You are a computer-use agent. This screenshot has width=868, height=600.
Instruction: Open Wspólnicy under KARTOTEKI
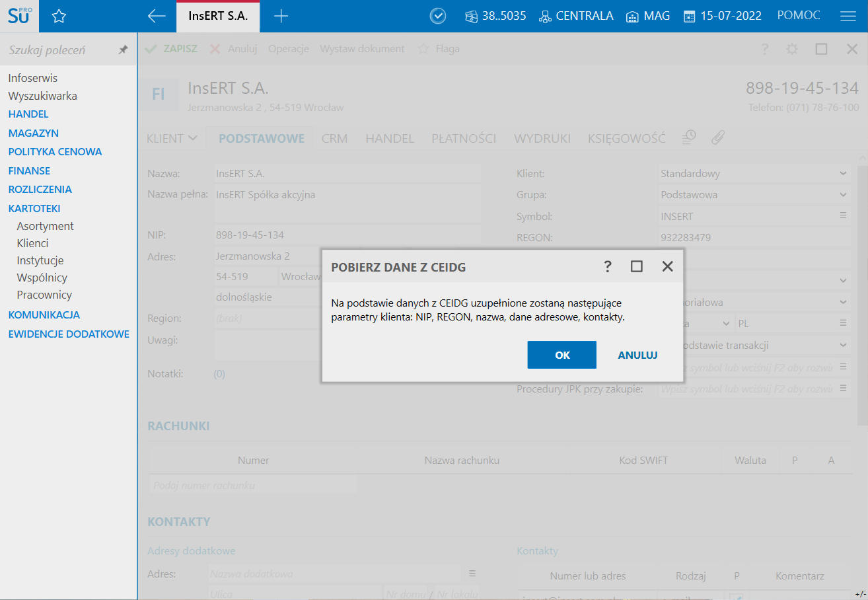click(x=42, y=278)
